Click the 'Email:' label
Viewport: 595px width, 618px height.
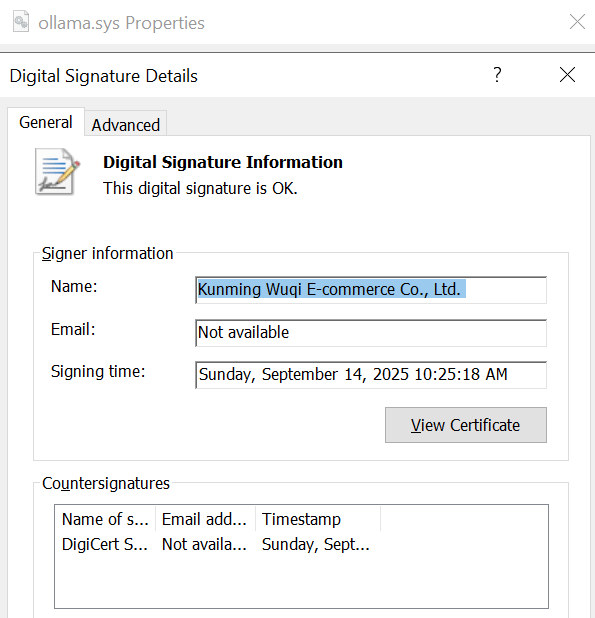pos(73,329)
